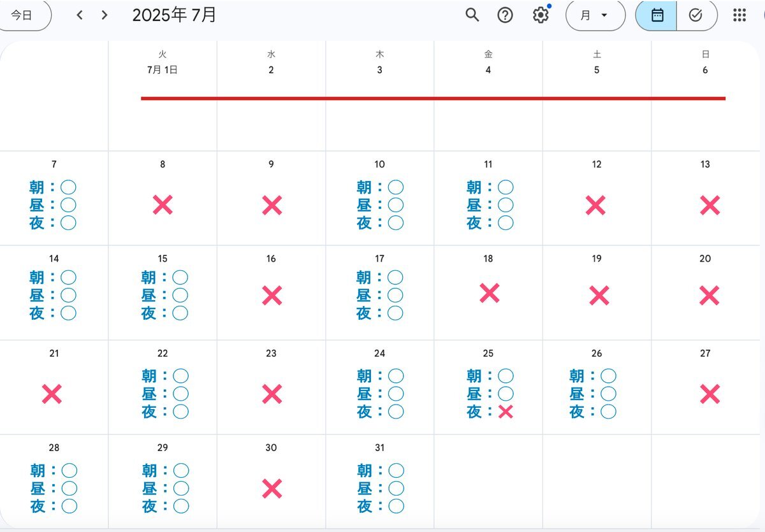Viewport: 765px width, 532px height.
Task: Open date number 31
Action: click(x=379, y=448)
